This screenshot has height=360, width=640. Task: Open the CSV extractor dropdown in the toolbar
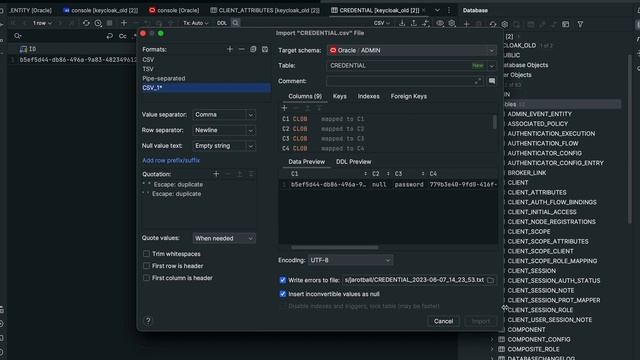point(381,23)
